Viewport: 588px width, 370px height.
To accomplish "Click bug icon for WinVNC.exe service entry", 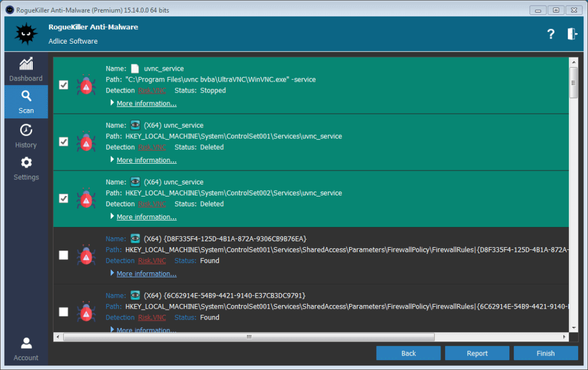I will point(86,85).
